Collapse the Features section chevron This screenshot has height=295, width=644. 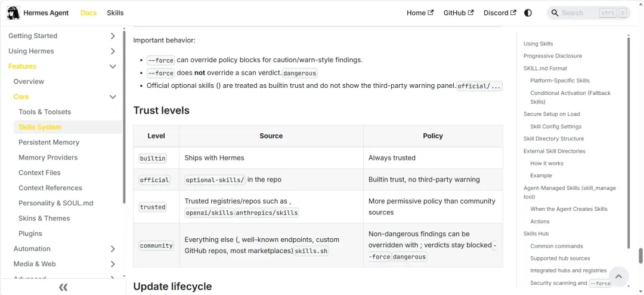(113, 66)
